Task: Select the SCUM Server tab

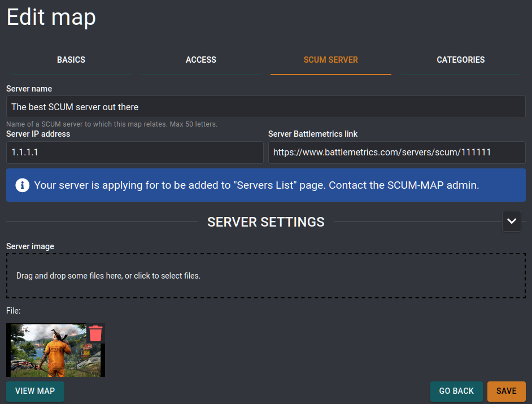Action: [330, 60]
